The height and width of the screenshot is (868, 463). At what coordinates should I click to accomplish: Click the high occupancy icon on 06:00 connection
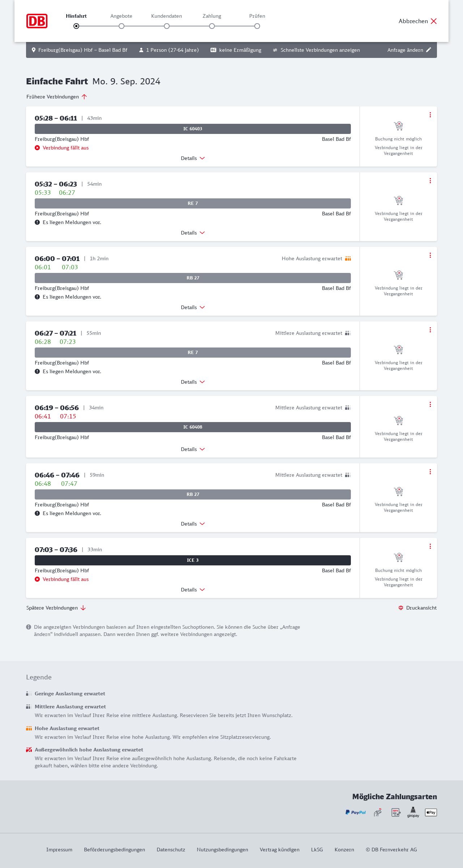pyautogui.click(x=348, y=258)
